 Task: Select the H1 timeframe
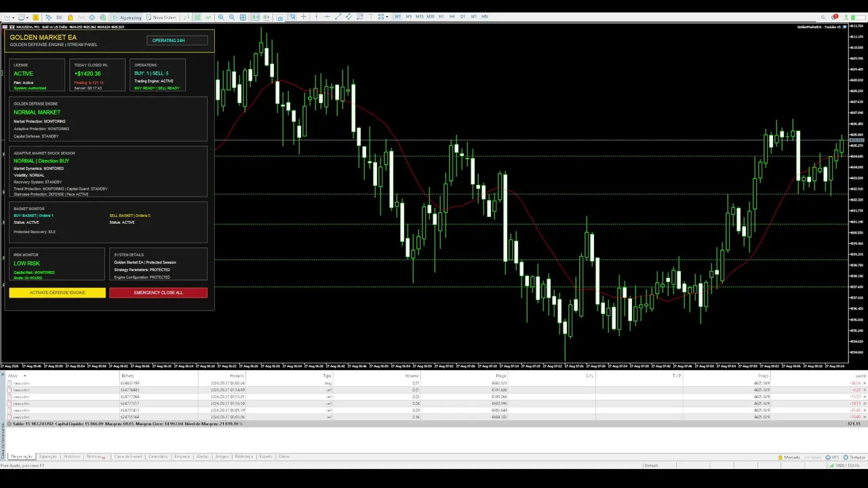pos(441,16)
